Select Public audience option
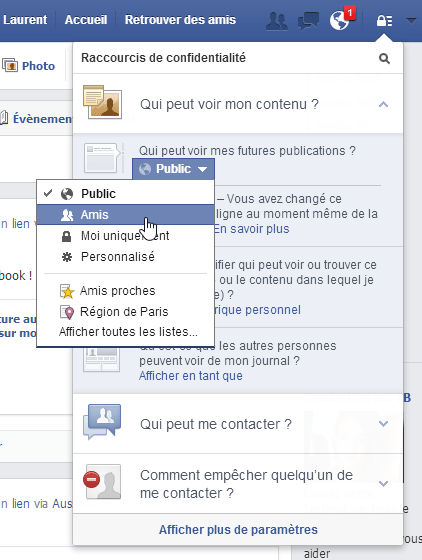422x560 pixels. (125, 194)
